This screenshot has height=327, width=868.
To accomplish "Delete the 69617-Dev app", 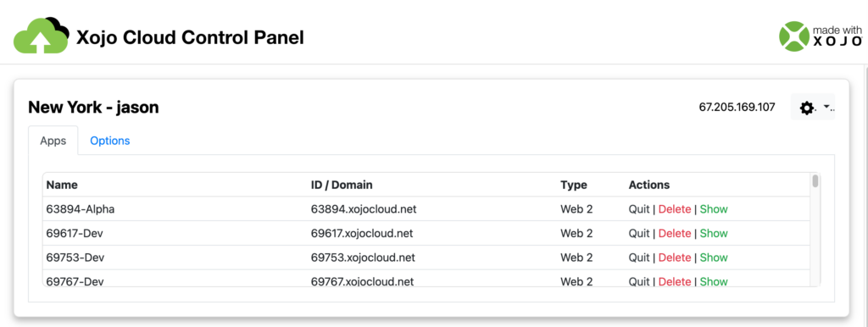I will tap(674, 234).
